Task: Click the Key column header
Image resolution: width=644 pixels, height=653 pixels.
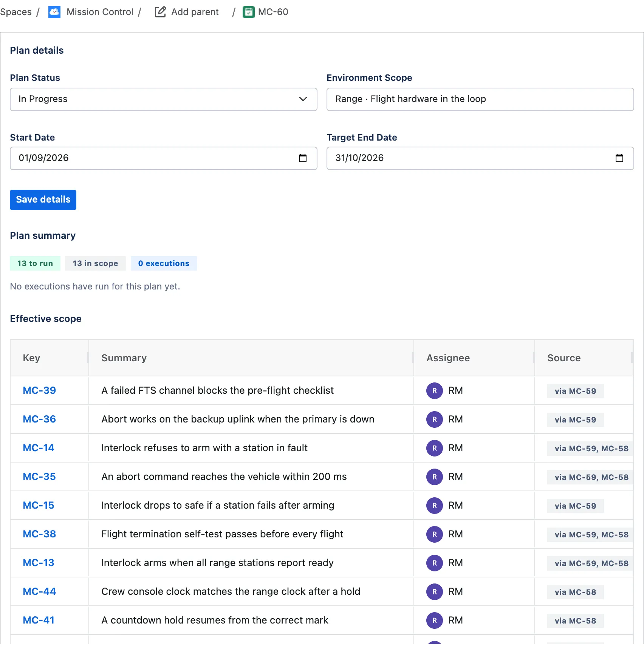Action: [x=50, y=358]
